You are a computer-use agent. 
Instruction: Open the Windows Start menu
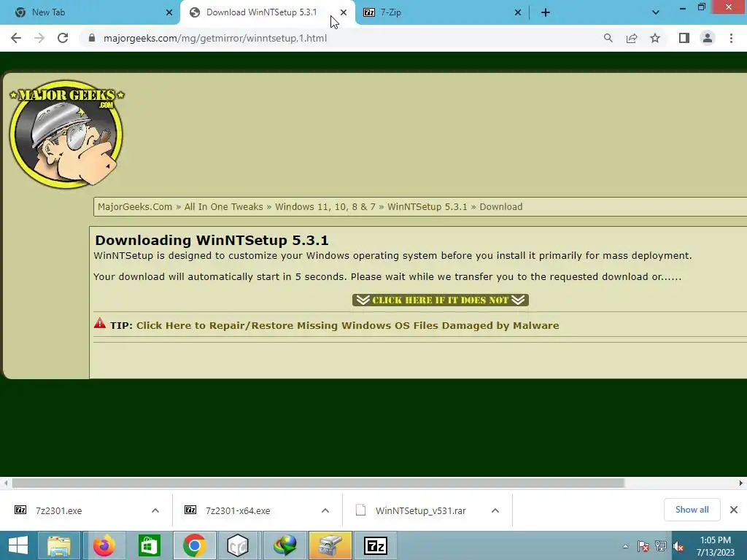[x=18, y=545]
